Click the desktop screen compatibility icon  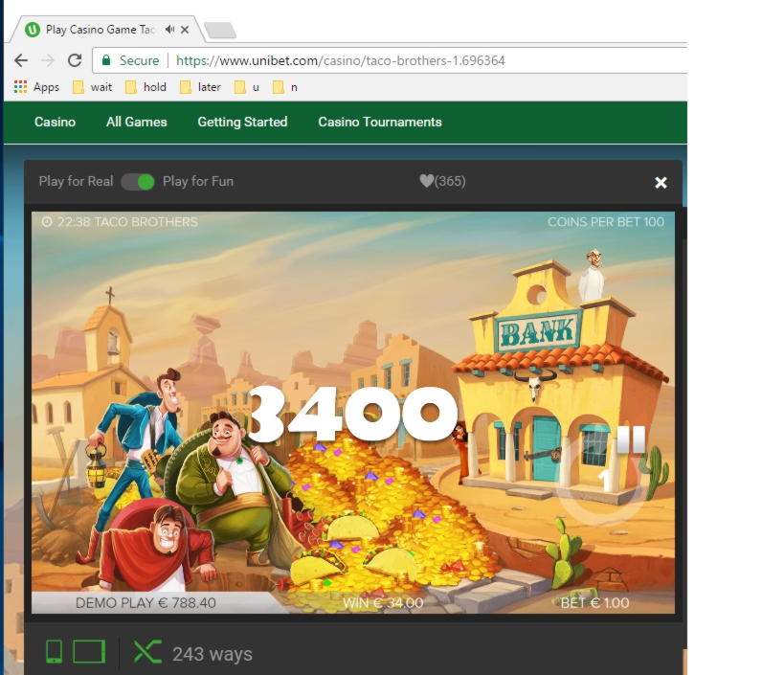point(89,652)
